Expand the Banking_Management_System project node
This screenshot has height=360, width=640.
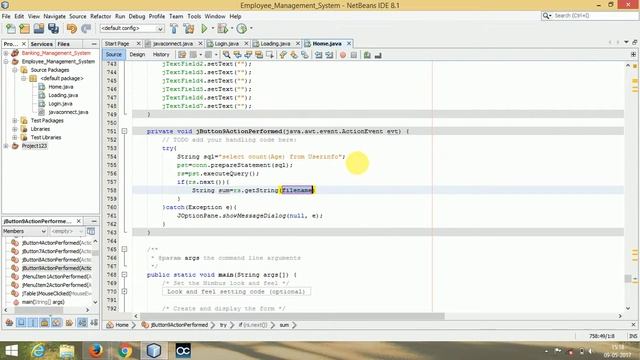click(6, 53)
